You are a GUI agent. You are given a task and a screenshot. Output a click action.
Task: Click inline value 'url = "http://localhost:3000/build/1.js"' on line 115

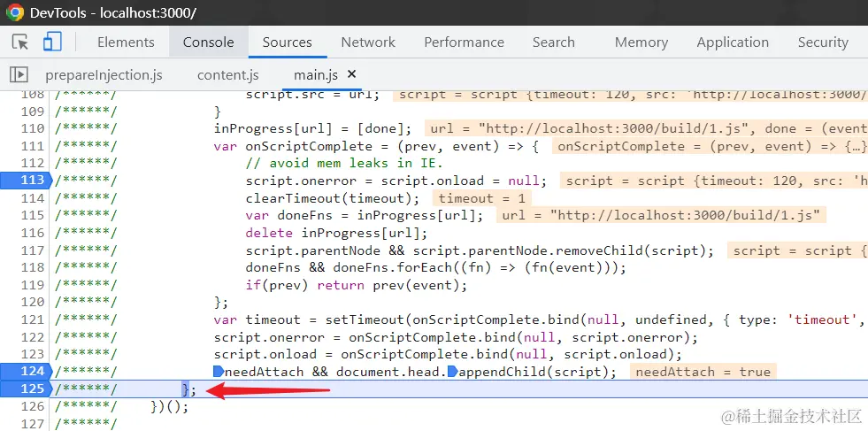(661, 216)
